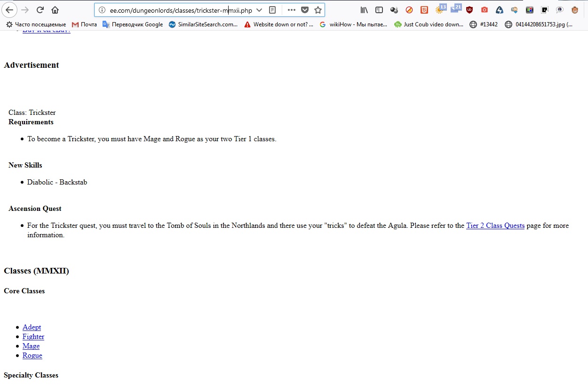
Task: Open the mail notifier with badge 21
Action: pyautogui.click(x=455, y=9)
